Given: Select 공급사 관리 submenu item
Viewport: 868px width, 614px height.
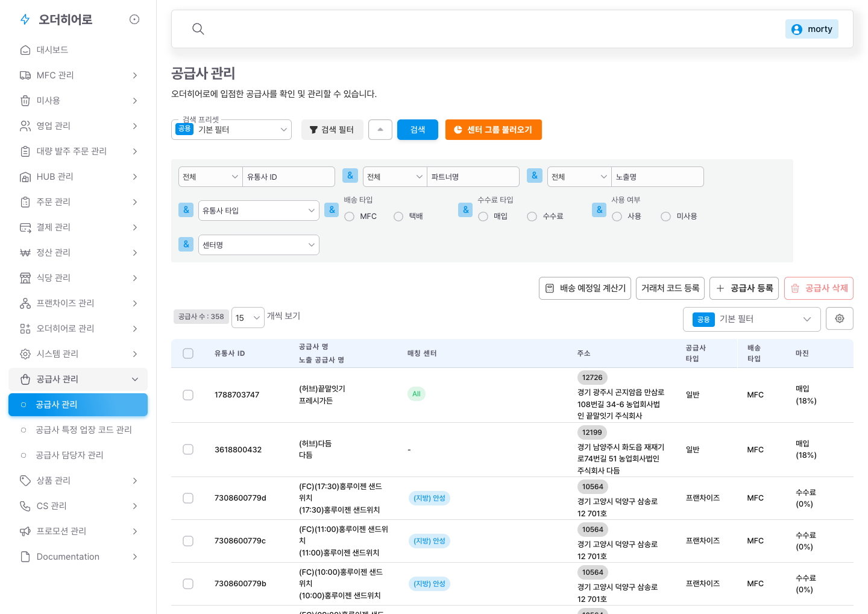Looking at the screenshot, I should [x=78, y=405].
